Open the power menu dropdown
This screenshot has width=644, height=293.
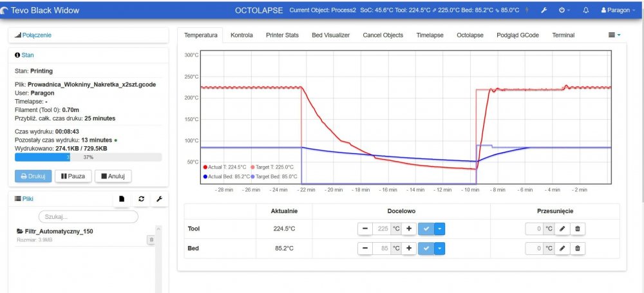point(565,10)
